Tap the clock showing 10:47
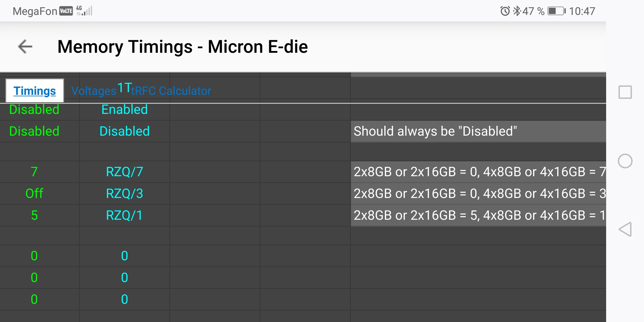 [x=582, y=11]
